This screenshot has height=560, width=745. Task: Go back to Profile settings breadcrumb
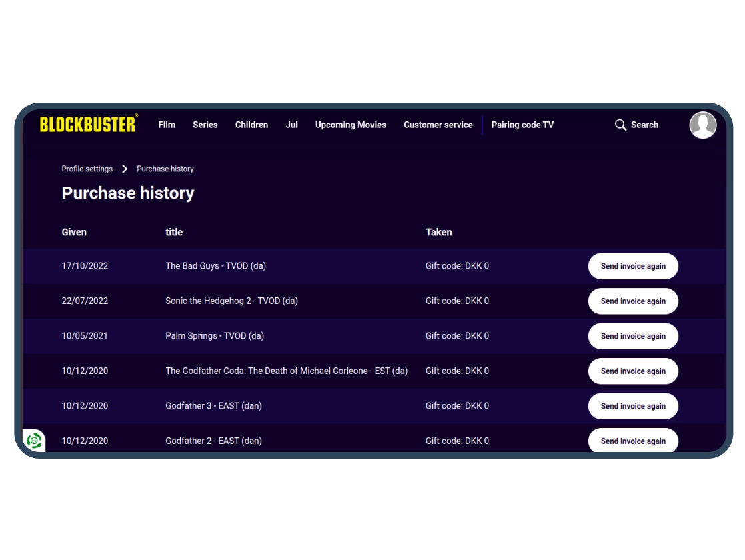pyautogui.click(x=87, y=169)
